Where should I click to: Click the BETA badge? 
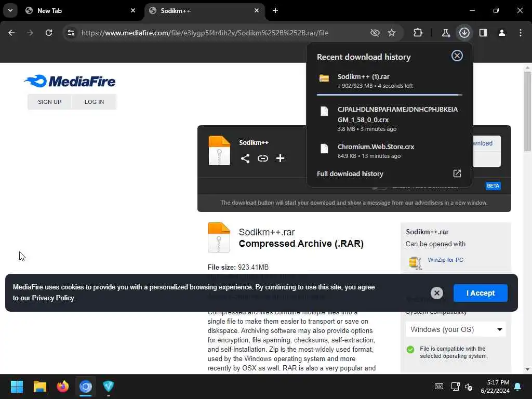click(x=493, y=186)
